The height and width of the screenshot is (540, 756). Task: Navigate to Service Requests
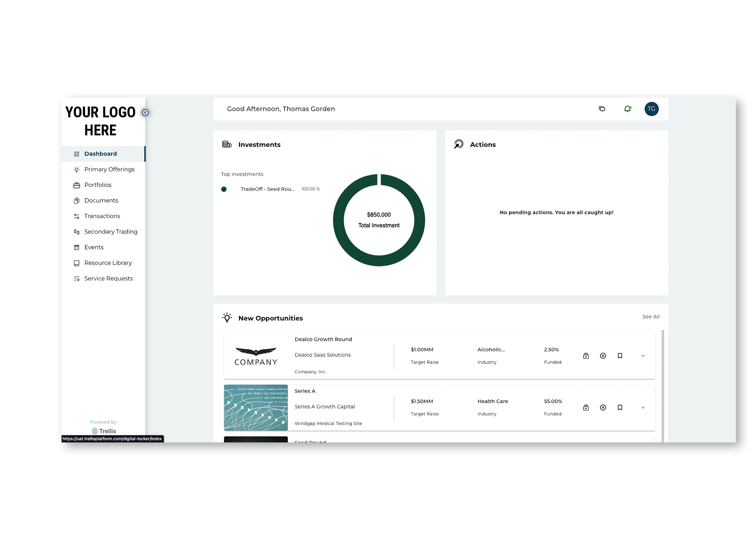click(108, 279)
